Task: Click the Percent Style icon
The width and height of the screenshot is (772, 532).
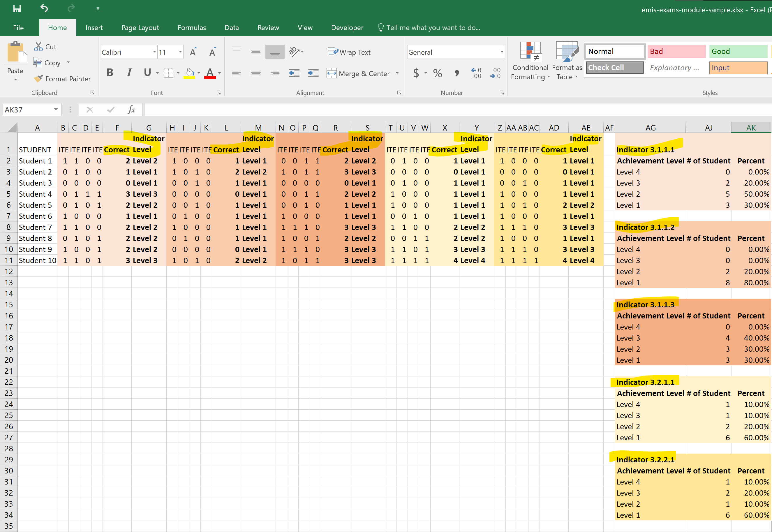Action: point(437,73)
